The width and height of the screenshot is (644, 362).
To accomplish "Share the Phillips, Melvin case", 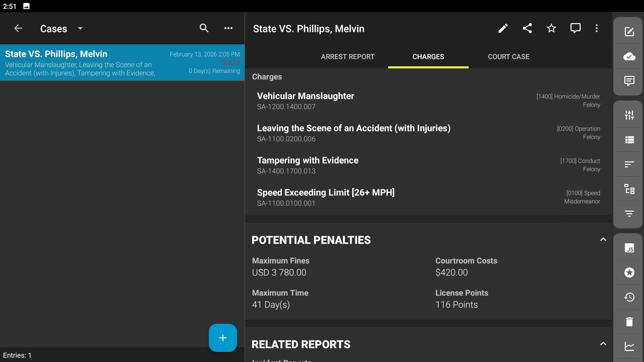I will [527, 28].
